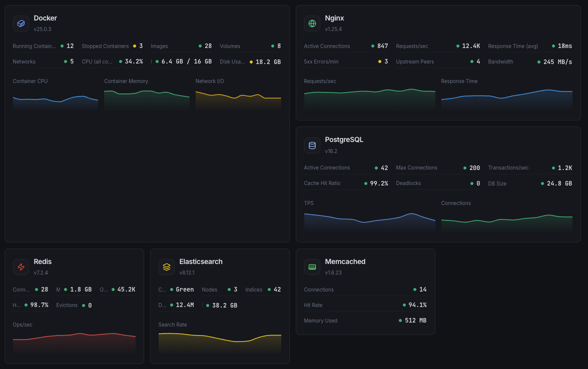Image resolution: width=588 pixels, height=369 pixels.
Task: Open the Docker panel title
Action: click(46, 18)
